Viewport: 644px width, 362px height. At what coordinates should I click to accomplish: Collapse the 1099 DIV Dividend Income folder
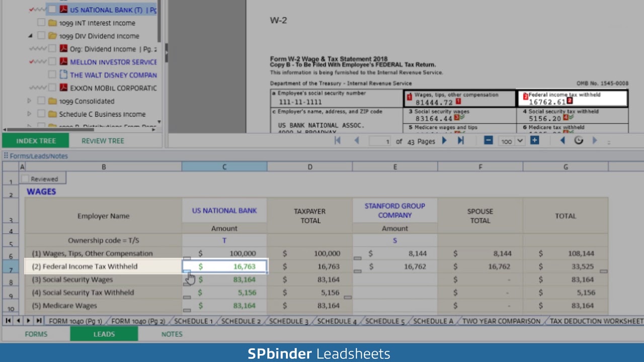(x=30, y=36)
